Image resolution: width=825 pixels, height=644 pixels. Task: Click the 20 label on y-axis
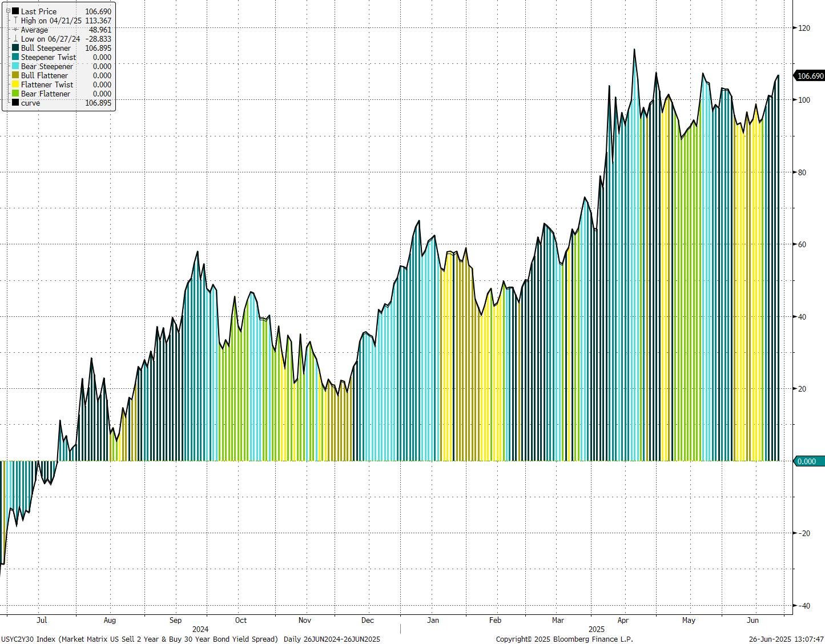[802, 389]
